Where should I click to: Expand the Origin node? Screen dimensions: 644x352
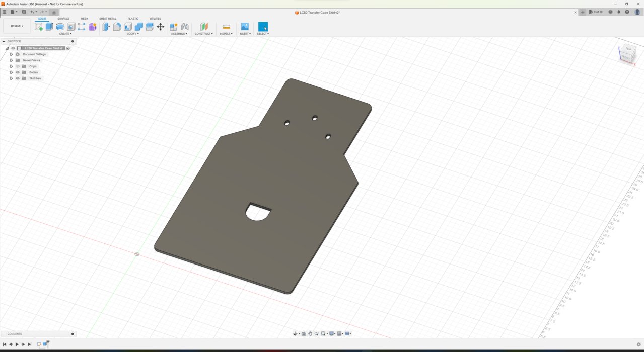point(11,66)
